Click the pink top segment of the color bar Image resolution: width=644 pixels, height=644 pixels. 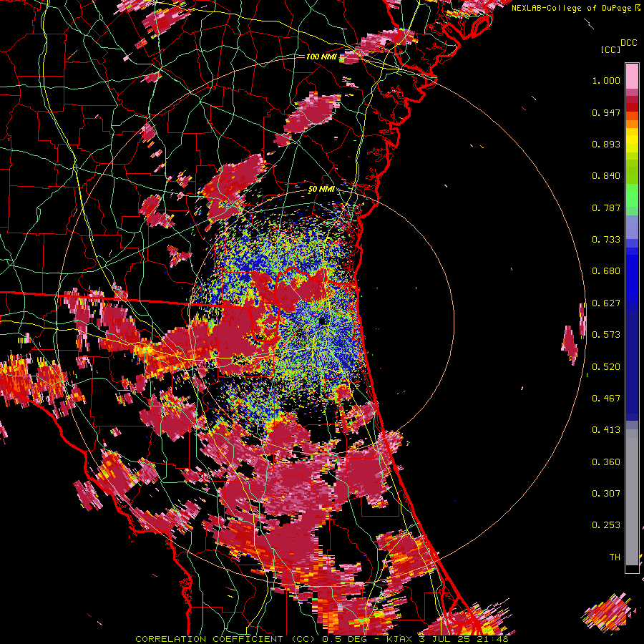[632, 77]
